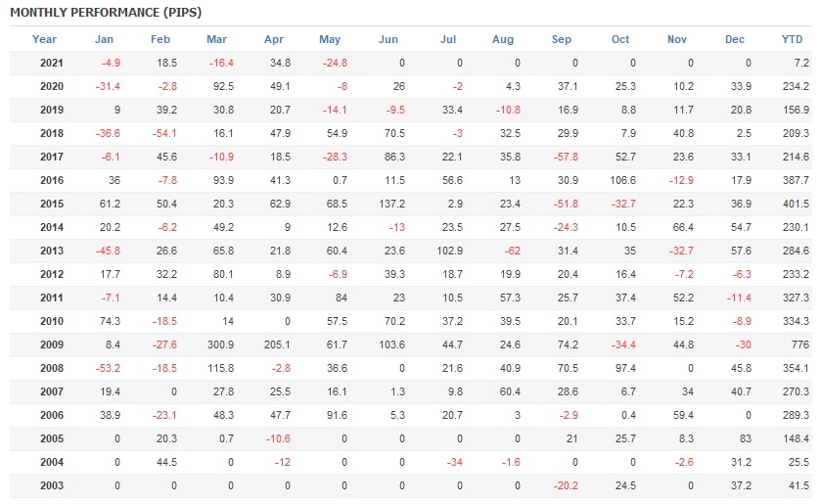The height and width of the screenshot is (504, 820).
Task: Click the Sep column header
Action: 562,40
